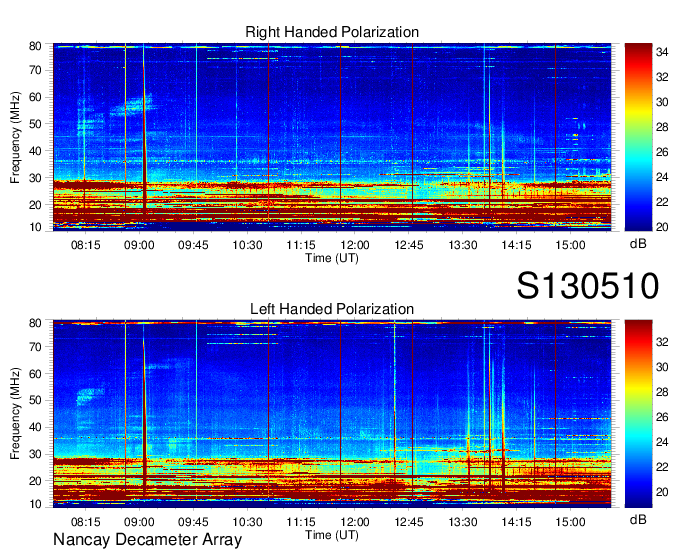Image resolution: width=680 pixels, height=552 pixels.
Task: Click the Frequency (MHz) label of the top plot
Action: tap(15, 137)
